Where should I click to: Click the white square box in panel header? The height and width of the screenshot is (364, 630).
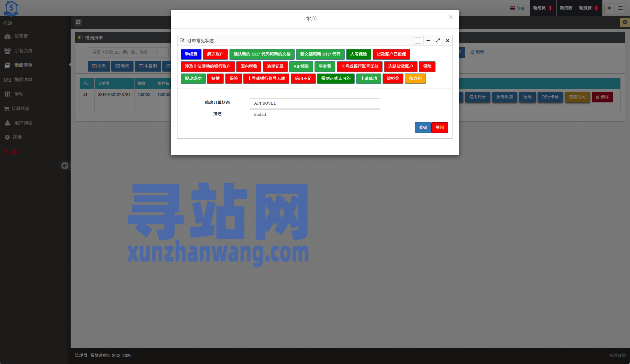tap(418, 40)
